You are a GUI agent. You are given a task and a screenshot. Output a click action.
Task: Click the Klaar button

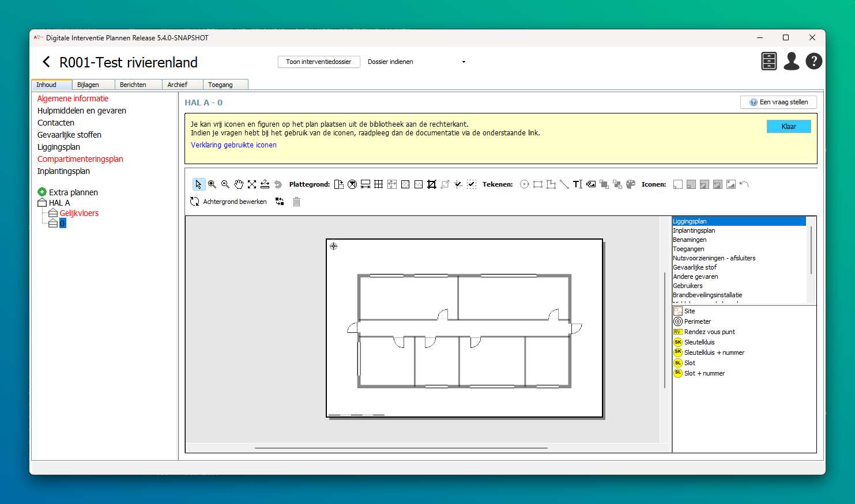tap(789, 127)
